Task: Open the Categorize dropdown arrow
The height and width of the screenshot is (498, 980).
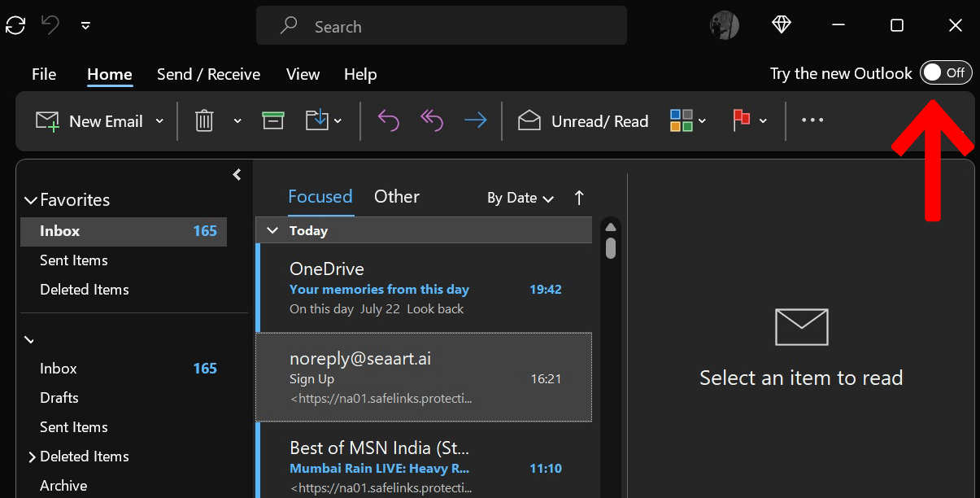Action: [x=702, y=121]
